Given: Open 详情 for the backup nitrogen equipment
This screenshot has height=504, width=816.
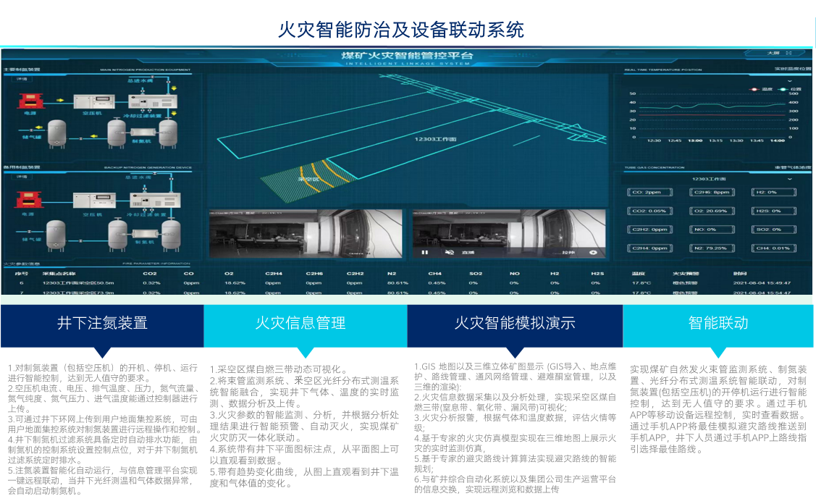Looking at the screenshot, I should coord(22,177).
